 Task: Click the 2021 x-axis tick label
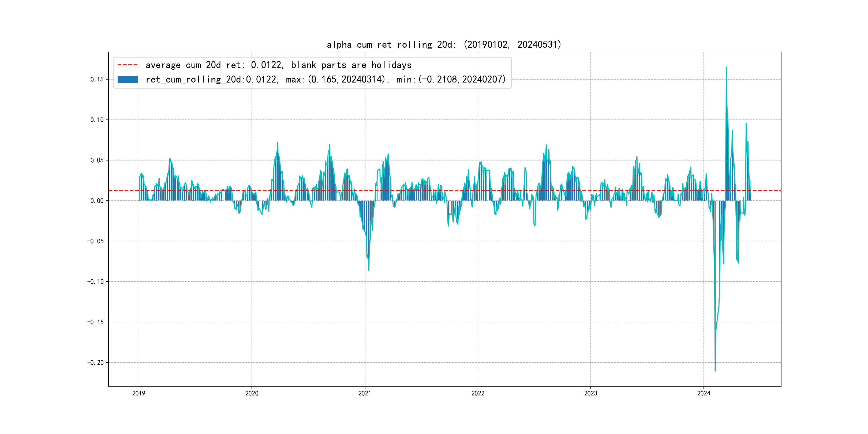point(365,393)
